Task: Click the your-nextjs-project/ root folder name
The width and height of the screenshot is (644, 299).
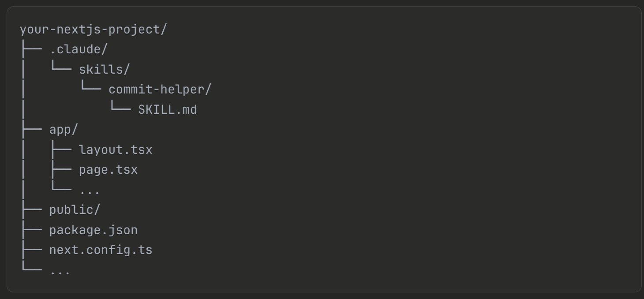Action: [93, 30]
